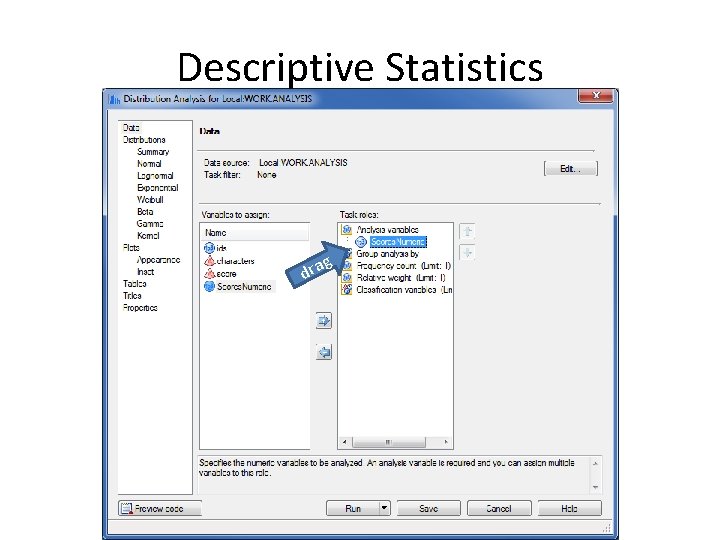The image size is (720, 540).
Task: Select Distributions in the left navigation
Action: point(144,140)
